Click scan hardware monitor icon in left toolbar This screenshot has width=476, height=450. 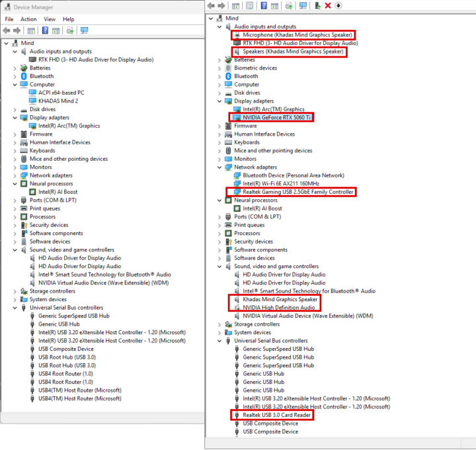[85, 30]
